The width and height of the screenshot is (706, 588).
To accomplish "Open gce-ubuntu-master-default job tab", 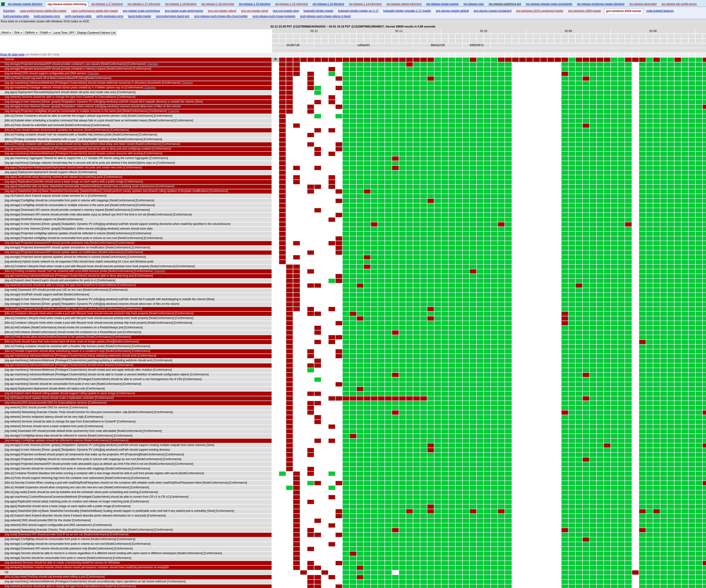I will 452,11.
